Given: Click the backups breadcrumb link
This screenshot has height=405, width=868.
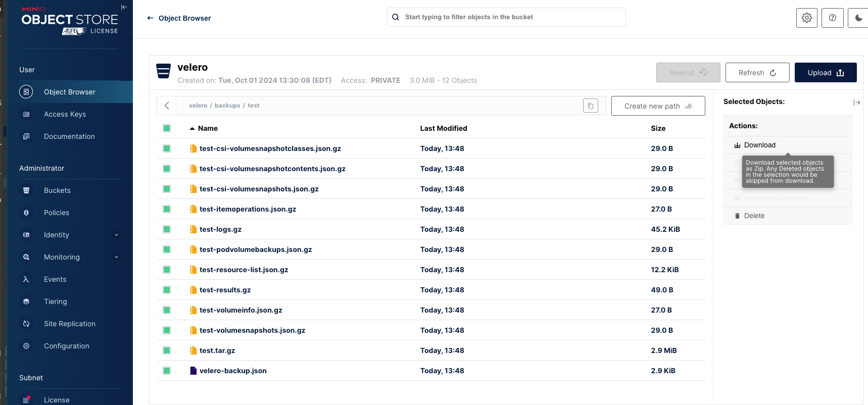Looking at the screenshot, I should click(227, 106).
